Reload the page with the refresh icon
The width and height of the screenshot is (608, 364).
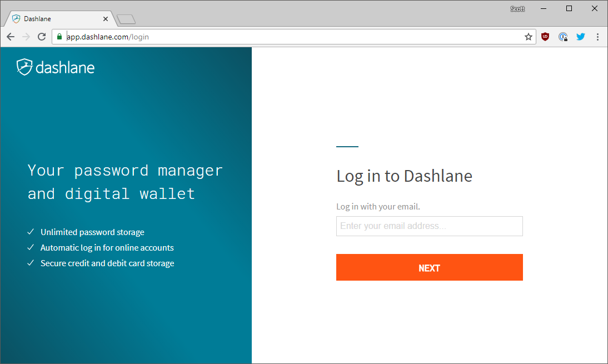point(42,37)
